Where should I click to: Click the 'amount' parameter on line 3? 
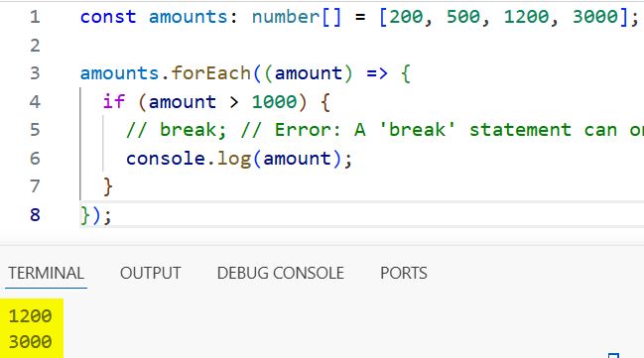(x=309, y=73)
